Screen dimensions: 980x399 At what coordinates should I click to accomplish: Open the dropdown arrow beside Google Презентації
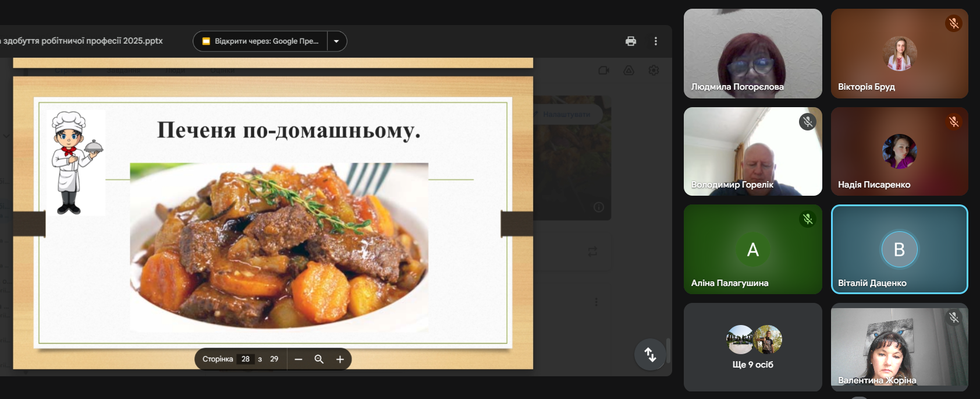click(x=336, y=41)
